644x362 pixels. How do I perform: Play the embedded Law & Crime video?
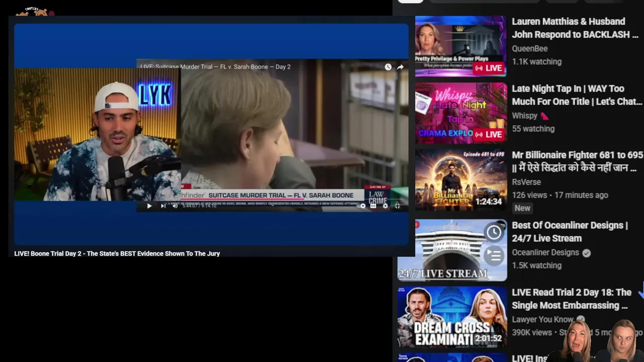149,206
